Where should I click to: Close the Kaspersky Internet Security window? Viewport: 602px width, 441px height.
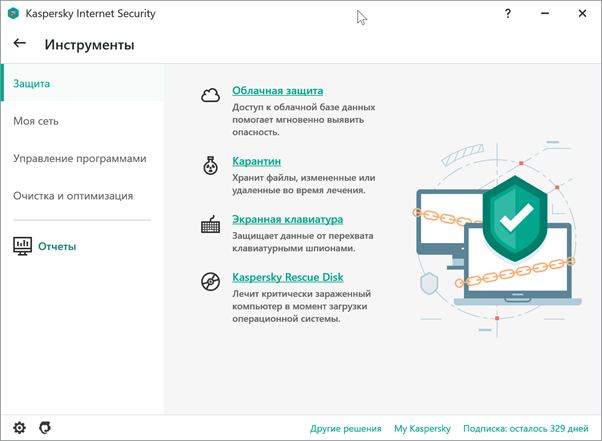pyautogui.click(x=582, y=13)
